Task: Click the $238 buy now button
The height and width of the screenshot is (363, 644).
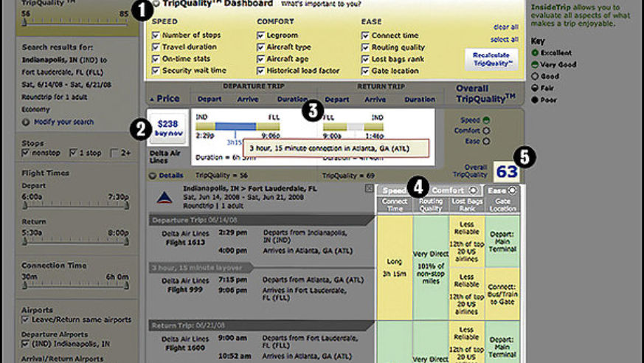Action: coord(168,128)
